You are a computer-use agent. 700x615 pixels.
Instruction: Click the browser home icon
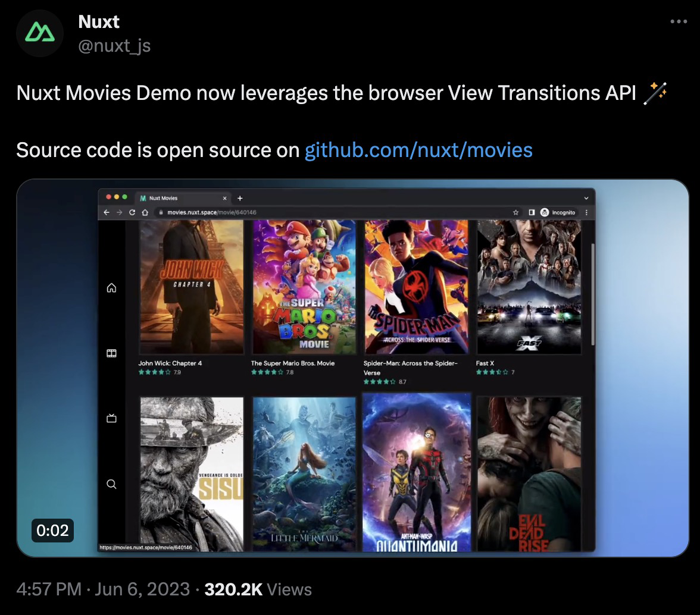click(x=145, y=212)
